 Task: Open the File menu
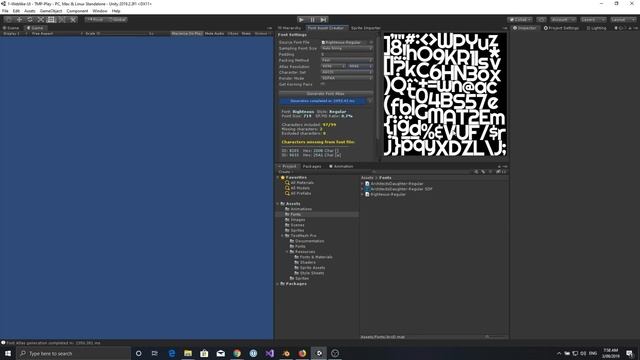coord(5,11)
